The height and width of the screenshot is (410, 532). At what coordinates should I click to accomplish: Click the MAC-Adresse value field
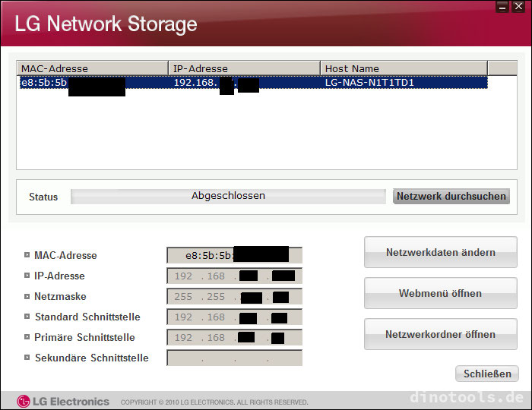tap(234, 255)
